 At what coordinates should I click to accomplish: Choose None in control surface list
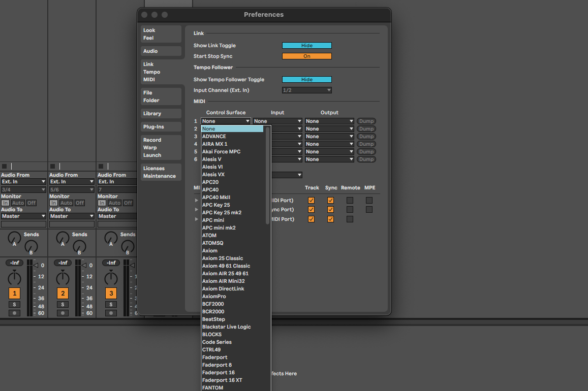pyautogui.click(x=232, y=129)
